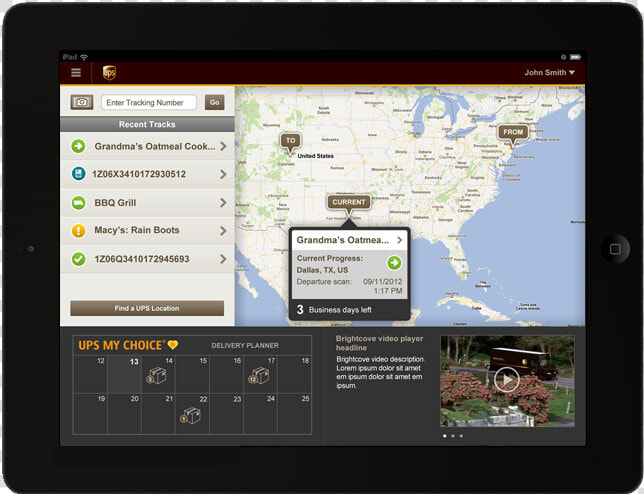Tap blue document icon beside 1Z06X3410172930512
Viewport: 644px width, 494px height.
click(x=78, y=174)
